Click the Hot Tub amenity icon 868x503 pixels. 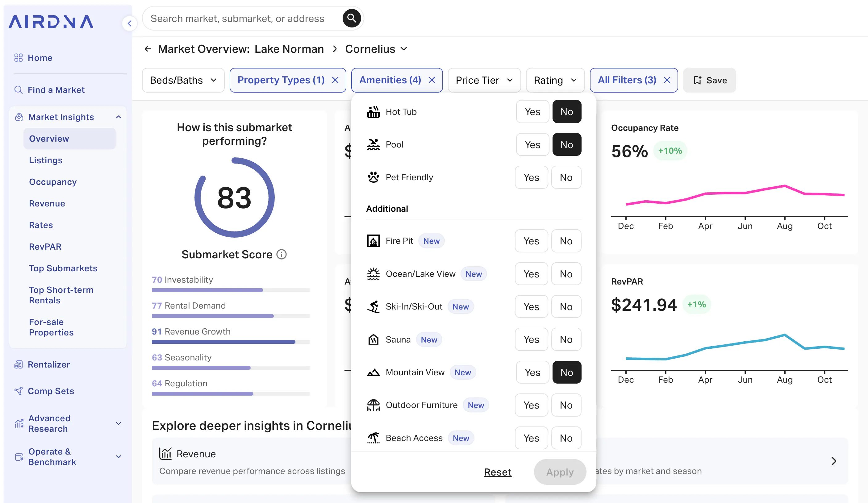pos(373,112)
